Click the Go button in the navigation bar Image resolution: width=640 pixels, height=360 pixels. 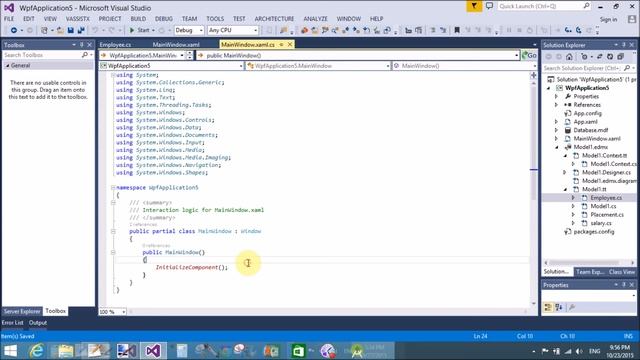click(529, 55)
